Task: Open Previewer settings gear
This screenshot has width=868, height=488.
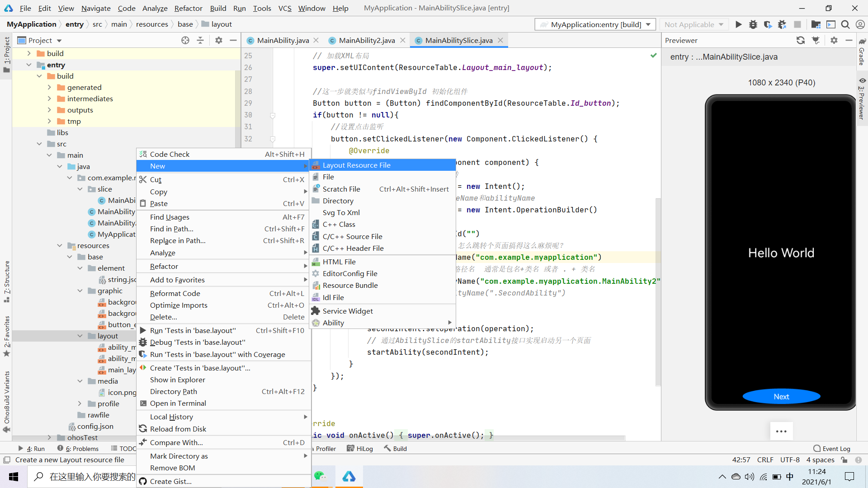Action: tap(834, 40)
